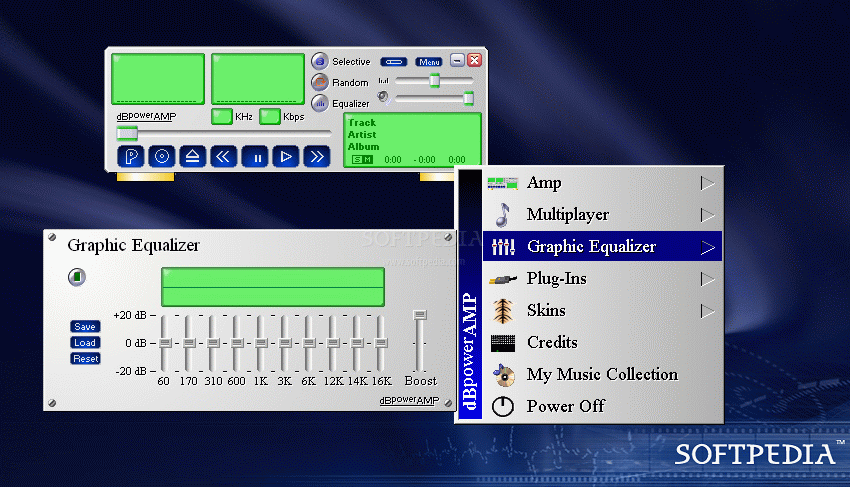
Task: Save the equalizer preset
Action: tap(85, 326)
